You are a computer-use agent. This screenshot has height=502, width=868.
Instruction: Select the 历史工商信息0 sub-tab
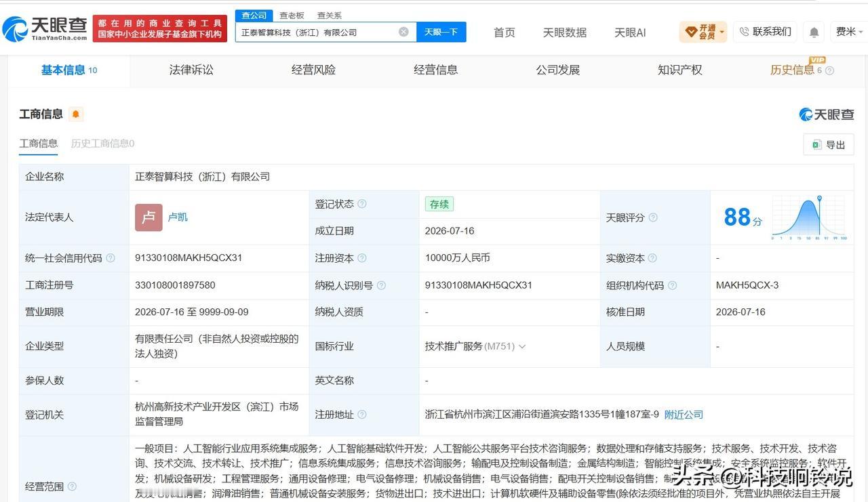102,144
